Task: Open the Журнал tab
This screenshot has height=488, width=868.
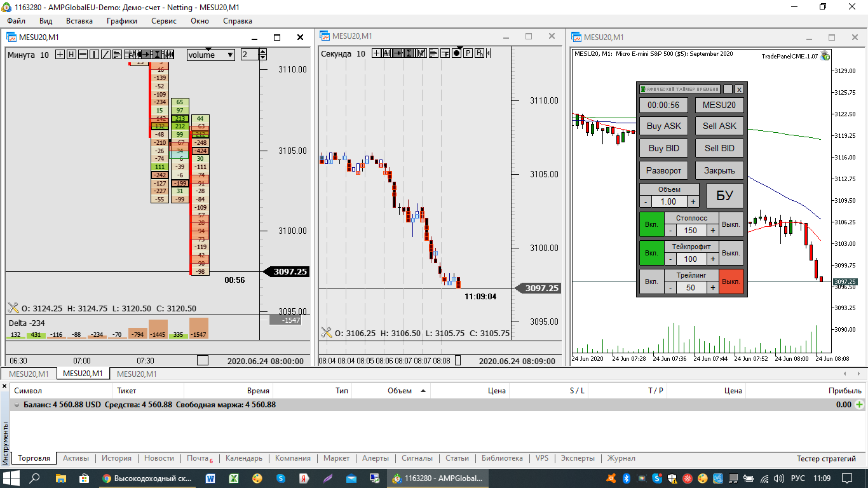Action: pos(621,458)
